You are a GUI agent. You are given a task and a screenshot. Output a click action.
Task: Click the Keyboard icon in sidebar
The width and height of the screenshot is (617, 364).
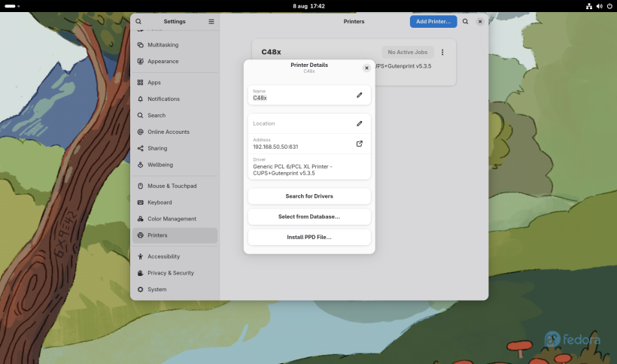141,202
